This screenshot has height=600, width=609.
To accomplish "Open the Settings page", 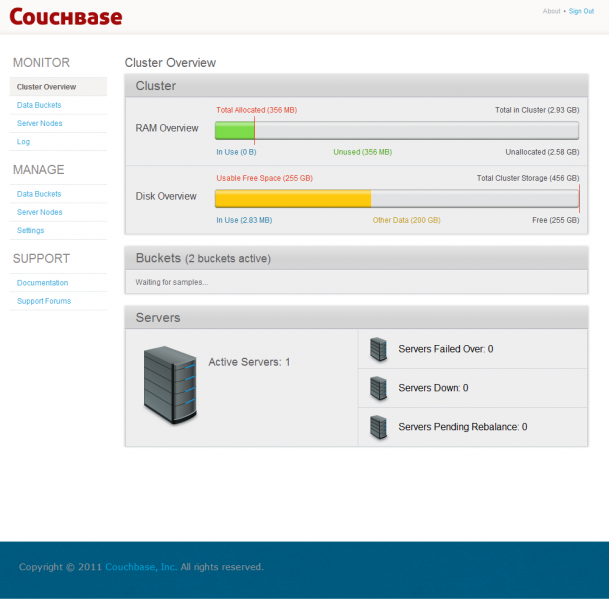I will [30, 230].
